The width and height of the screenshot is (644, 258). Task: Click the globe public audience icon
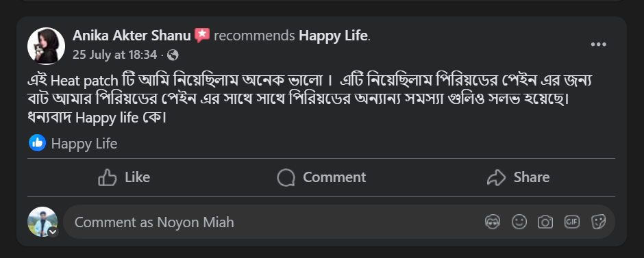173,55
